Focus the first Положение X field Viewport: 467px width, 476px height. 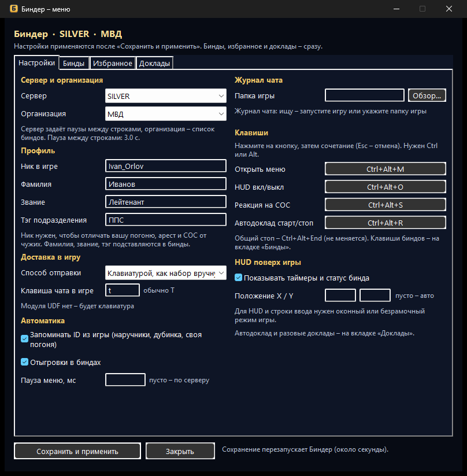coord(340,296)
